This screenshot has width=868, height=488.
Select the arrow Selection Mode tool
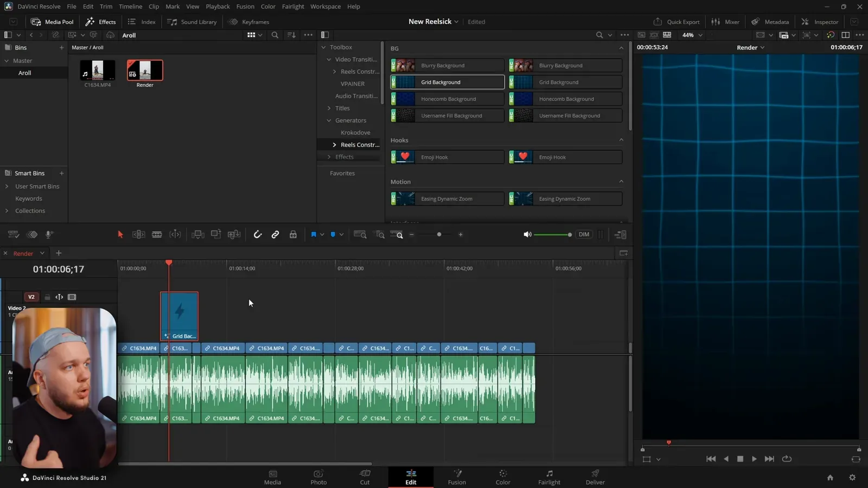(x=120, y=234)
